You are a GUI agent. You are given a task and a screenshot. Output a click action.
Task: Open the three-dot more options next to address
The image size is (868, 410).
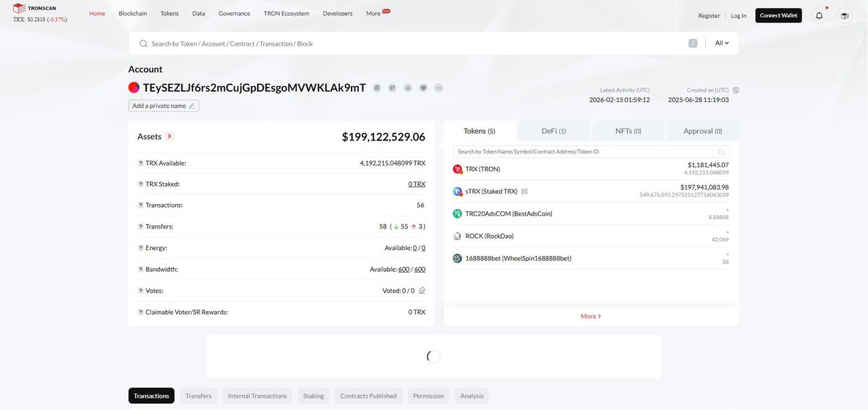(x=438, y=87)
